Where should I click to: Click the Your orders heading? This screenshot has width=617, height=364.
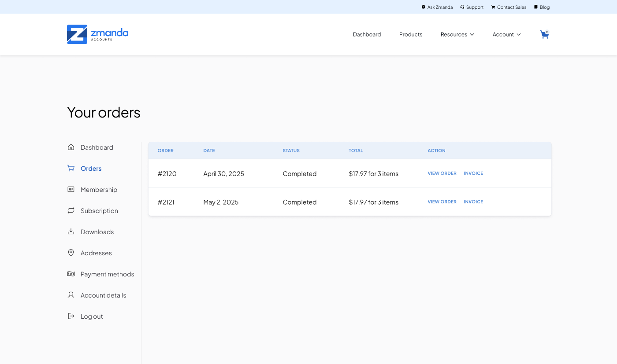click(x=104, y=113)
